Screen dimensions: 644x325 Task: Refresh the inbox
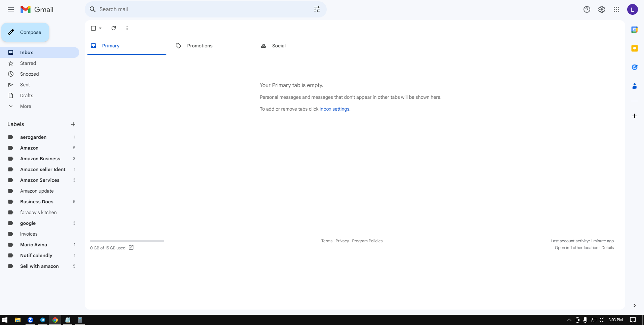114,28
